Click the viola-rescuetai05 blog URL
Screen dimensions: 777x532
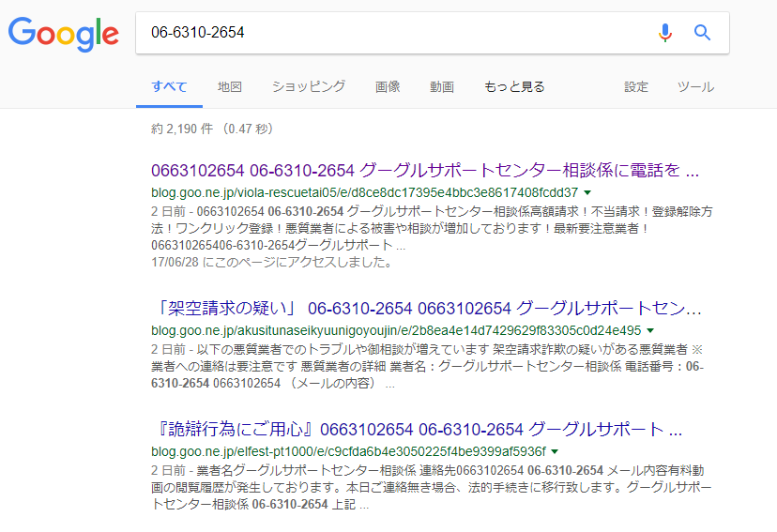click(x=364, y=192)
